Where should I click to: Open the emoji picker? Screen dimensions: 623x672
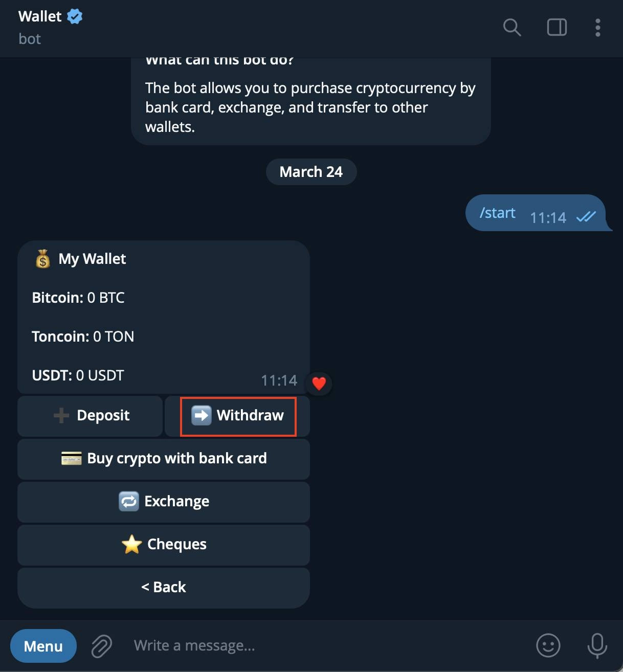coord(548,645)
